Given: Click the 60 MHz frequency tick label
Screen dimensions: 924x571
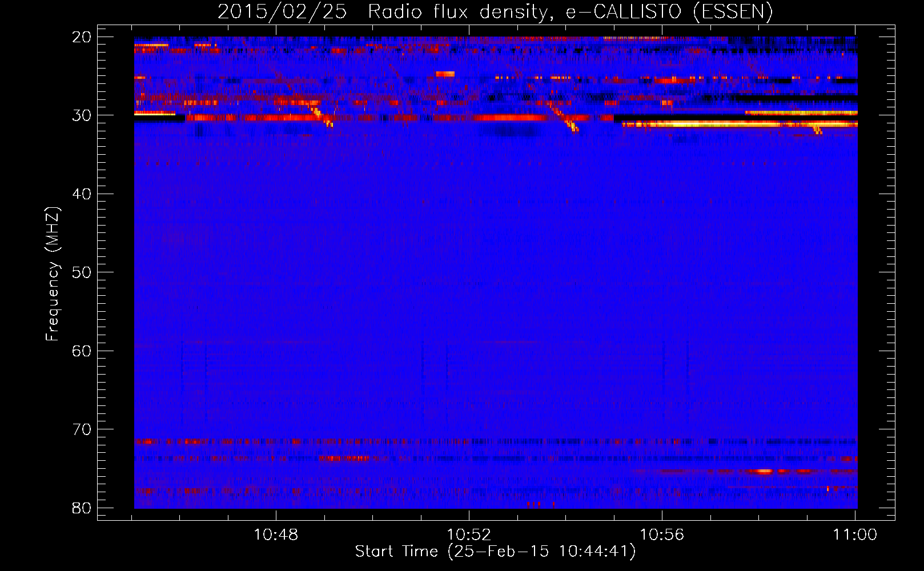Looking at the screenshot, I should point(82,351).
